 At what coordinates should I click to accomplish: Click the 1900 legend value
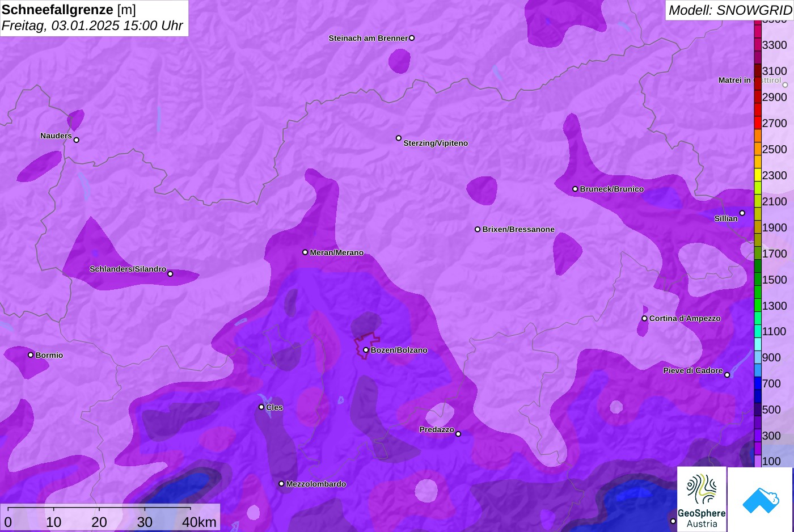pyautogui.click(x=775, y=227)
